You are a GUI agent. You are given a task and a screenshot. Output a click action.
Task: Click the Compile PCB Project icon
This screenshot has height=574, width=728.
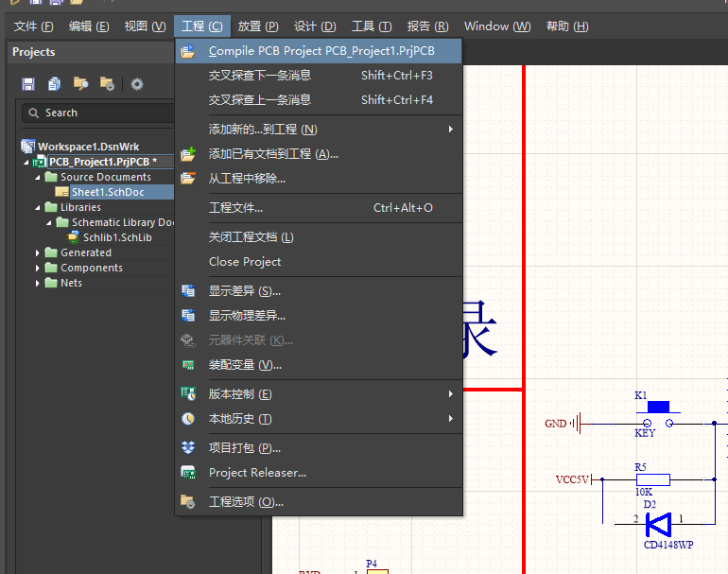[x=187, y=51]
